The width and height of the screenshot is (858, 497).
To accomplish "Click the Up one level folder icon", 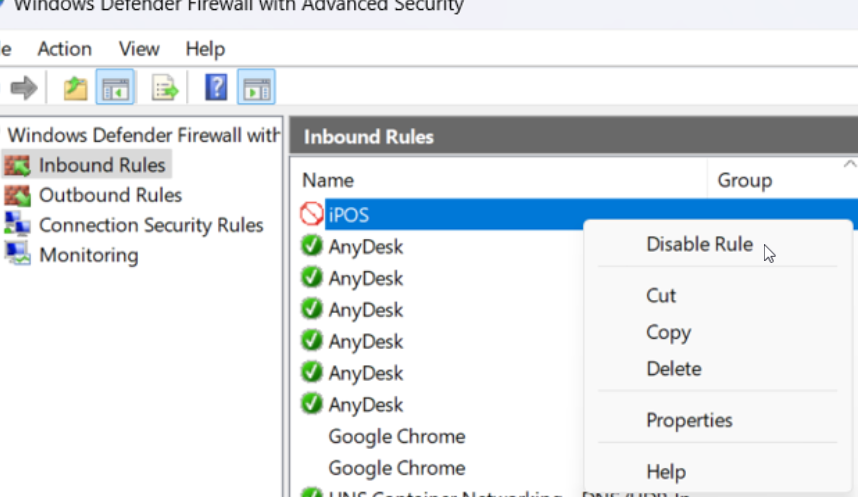I will [75, 88].
